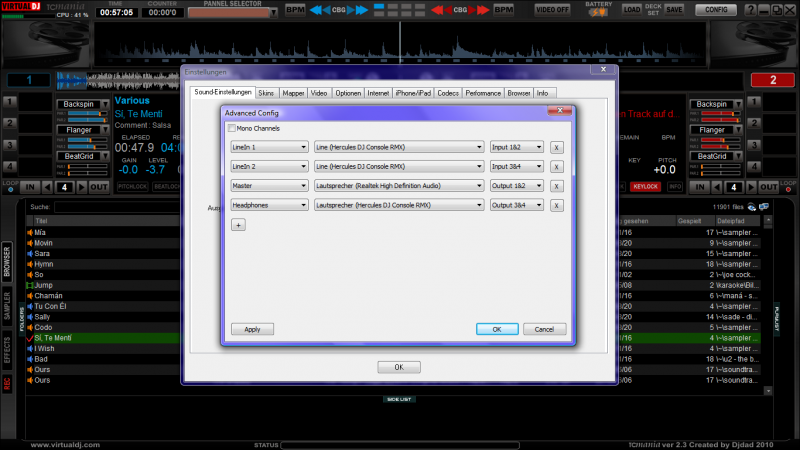The height and width of the screenshot is (450, 800).
Task: Set right deck loop OUT point
Action: coord(768,187)
